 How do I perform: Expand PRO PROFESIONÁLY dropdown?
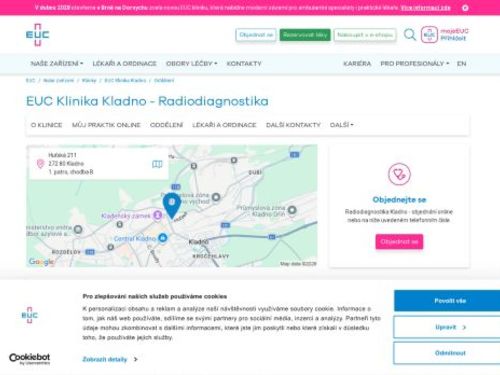(x=415, y=63)
